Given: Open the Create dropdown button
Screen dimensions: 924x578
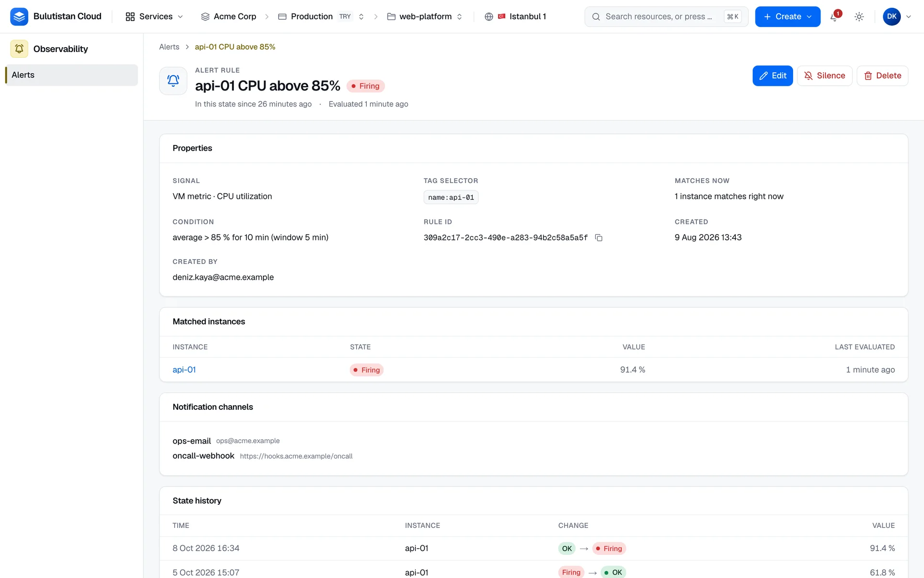Looking at the screenshot, I should click(787, 16).
